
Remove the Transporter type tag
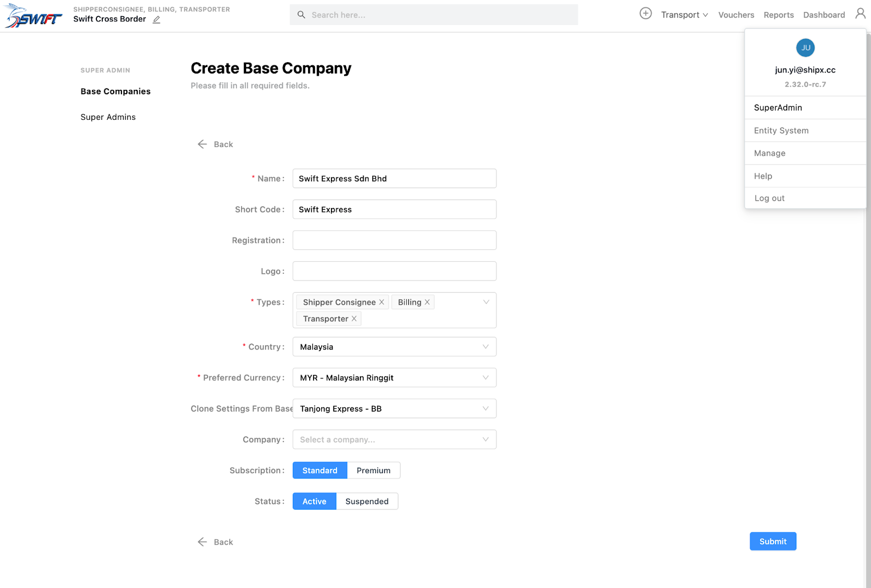click(354, 318)
